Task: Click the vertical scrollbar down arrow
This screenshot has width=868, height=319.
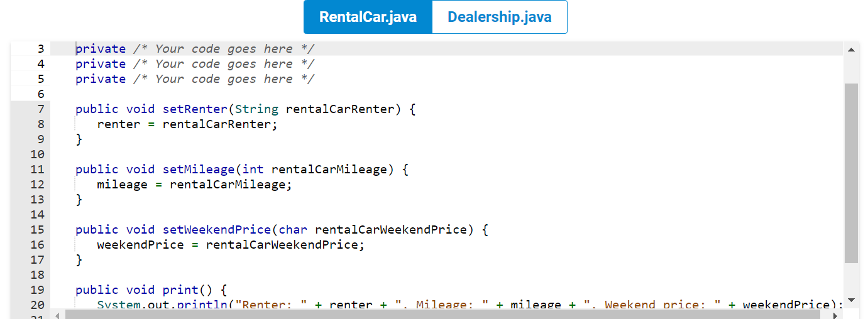Action: click(851, 300)
